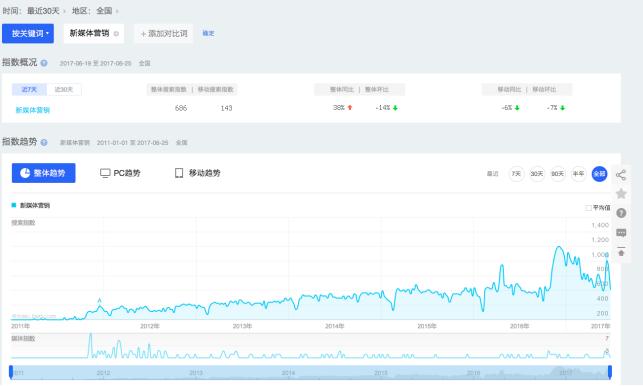
Task: Click the 移动搜索指数 column header
Action: [215, 89]
